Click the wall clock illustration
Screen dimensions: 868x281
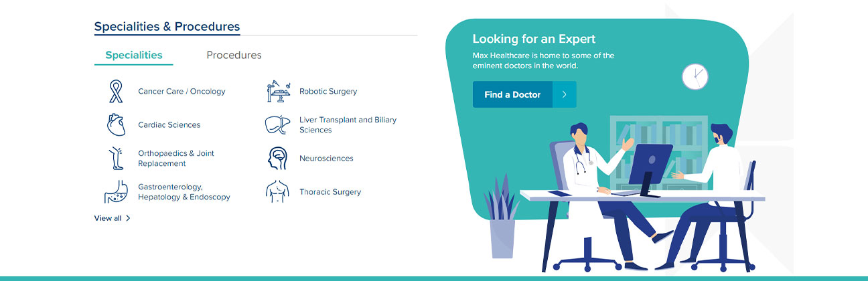click(695, 76)
